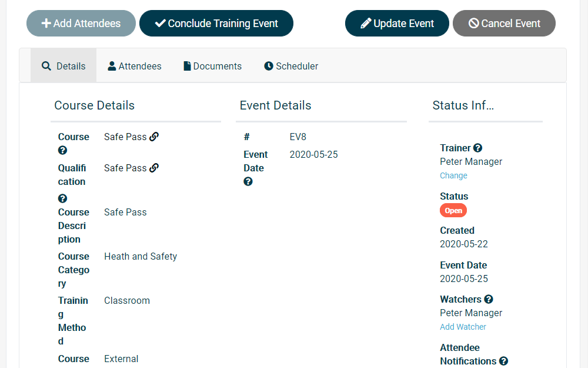Click the Add Watcher link

click(x=463, y=327)
